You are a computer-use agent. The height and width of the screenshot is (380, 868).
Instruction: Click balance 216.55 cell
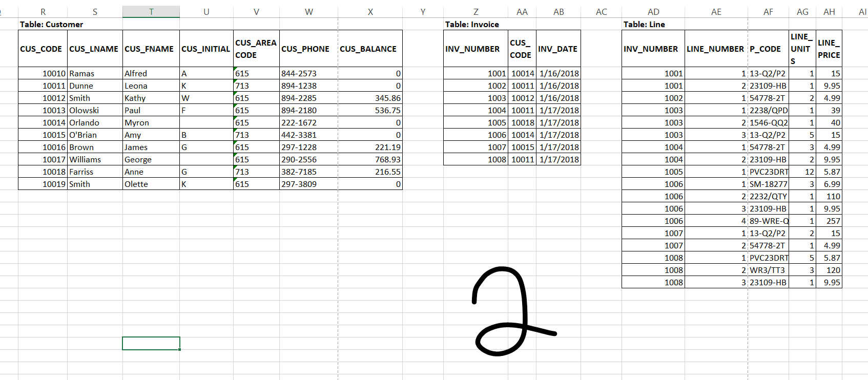coord(370,172)
